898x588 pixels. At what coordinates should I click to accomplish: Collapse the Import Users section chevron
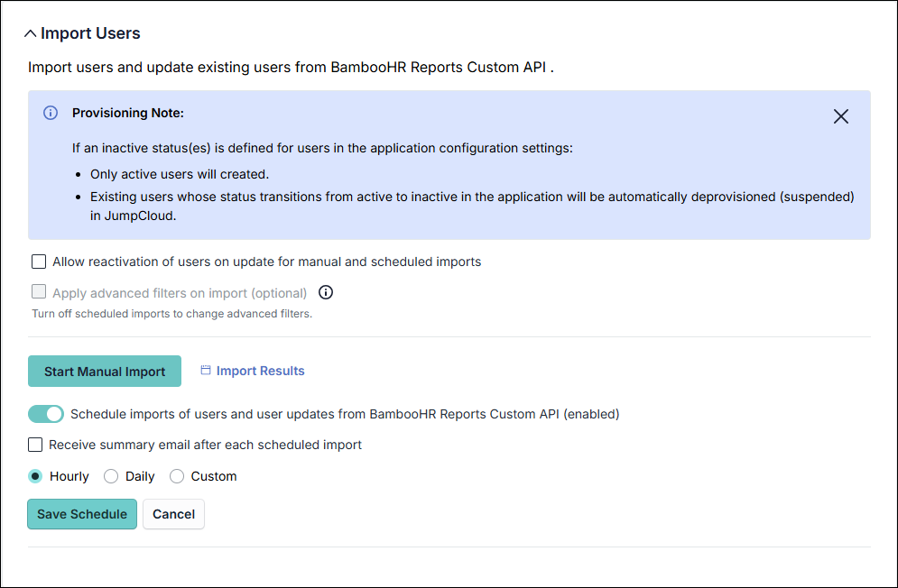coord(31,33)
